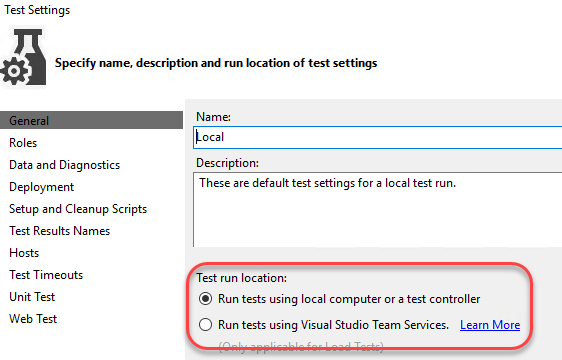Open Setup and Cleanup Scripts section
This screenshot has height=360, width=562.
pyautogui.click(x=78, y=209)
